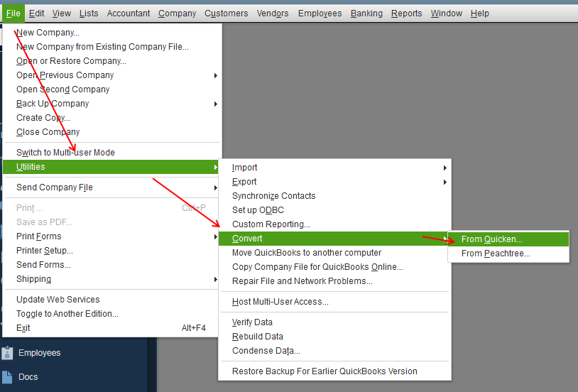578x392 pixels.
Task: Expand the Utilities submenu arrow
Action: click(216, 167)
